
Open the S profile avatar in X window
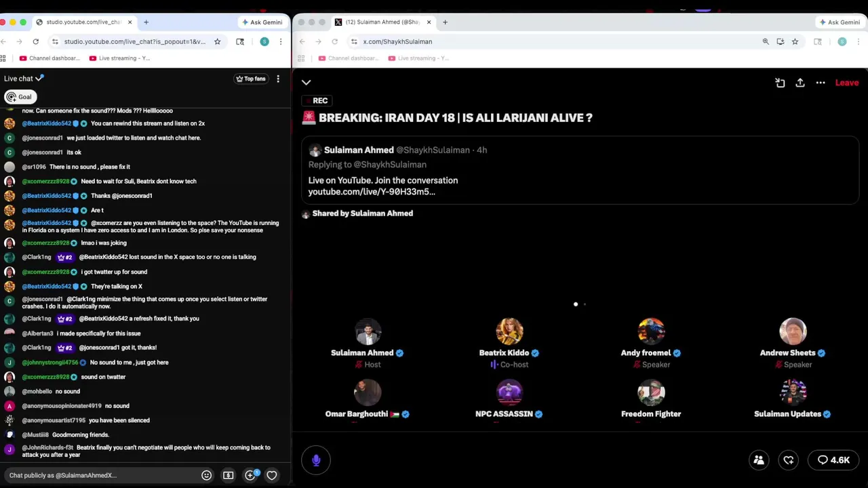[842, 41]
